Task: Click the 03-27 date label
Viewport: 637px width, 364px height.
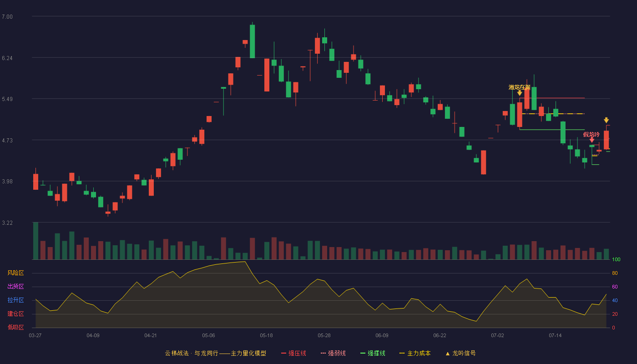Action: [x=35, y=335]
